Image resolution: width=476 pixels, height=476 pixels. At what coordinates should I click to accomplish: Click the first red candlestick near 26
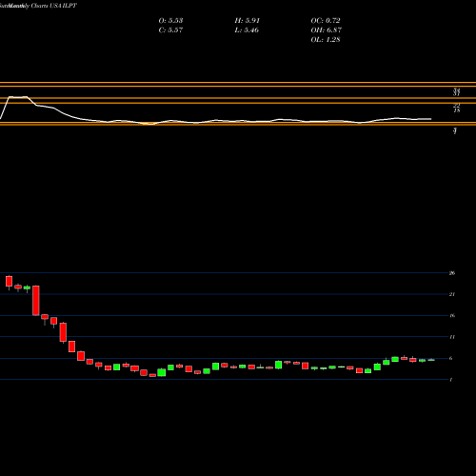click(x=9, y=282)
